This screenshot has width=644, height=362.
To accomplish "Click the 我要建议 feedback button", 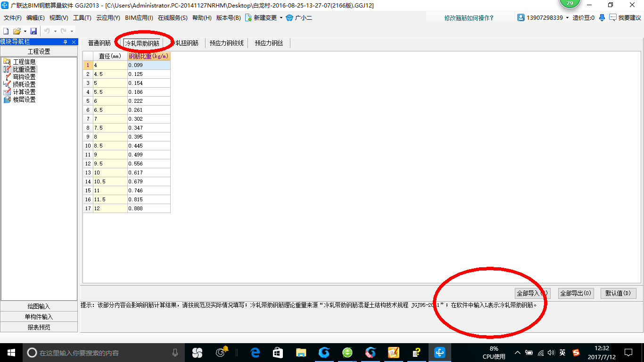I will (625, 18).
